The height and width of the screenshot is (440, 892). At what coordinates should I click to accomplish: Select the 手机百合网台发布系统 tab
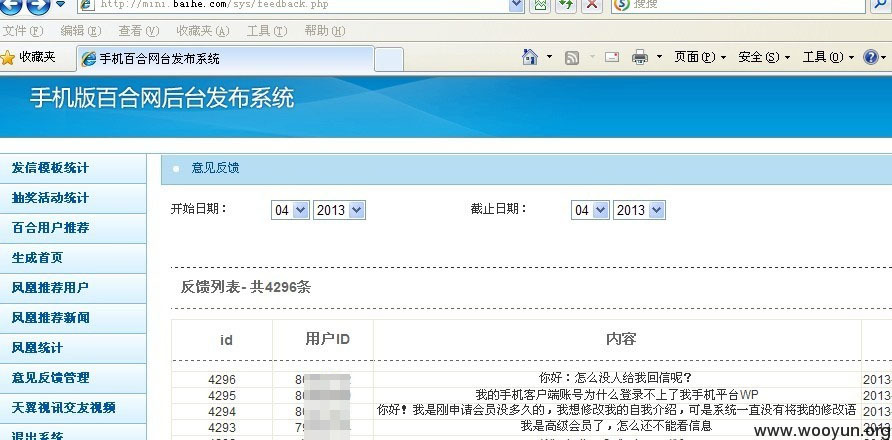click(225, 59)
